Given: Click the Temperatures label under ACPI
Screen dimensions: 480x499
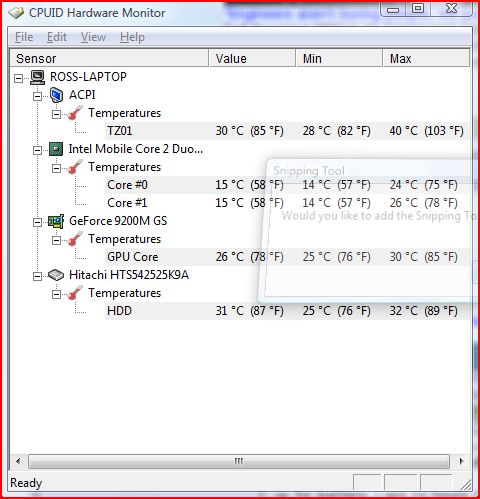Looking at the screenshot, I should pyautogui.click(x=124, y=113).
